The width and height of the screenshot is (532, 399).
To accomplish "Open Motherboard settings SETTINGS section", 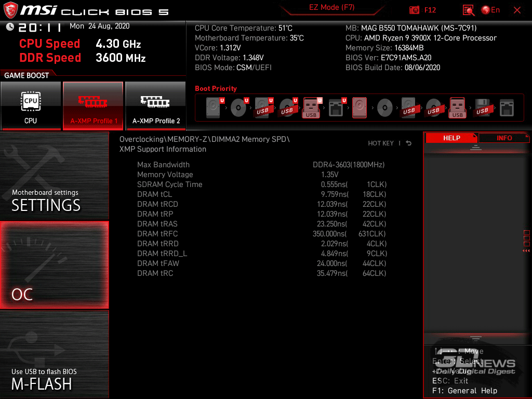I will [x=54, y=176].
